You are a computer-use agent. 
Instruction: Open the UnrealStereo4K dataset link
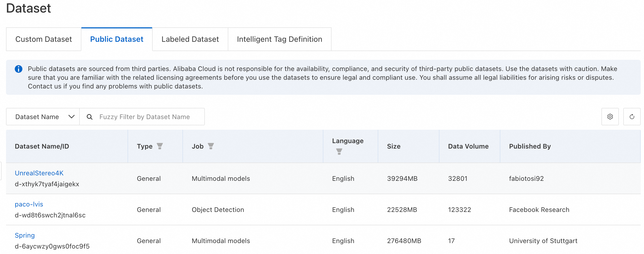(x=39, y=173)
